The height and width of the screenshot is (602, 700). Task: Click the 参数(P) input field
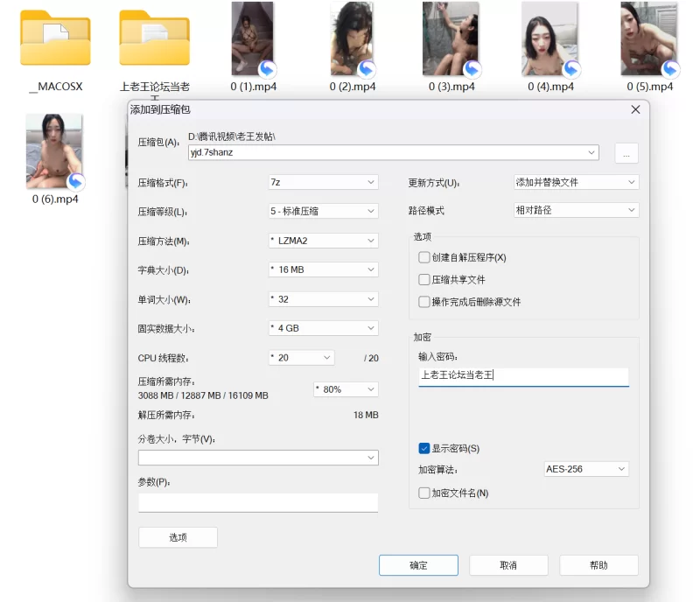[x=258, y=502]
